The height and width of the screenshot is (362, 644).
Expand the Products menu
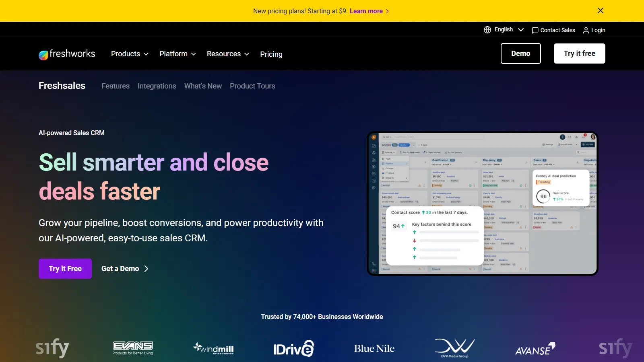130,54
